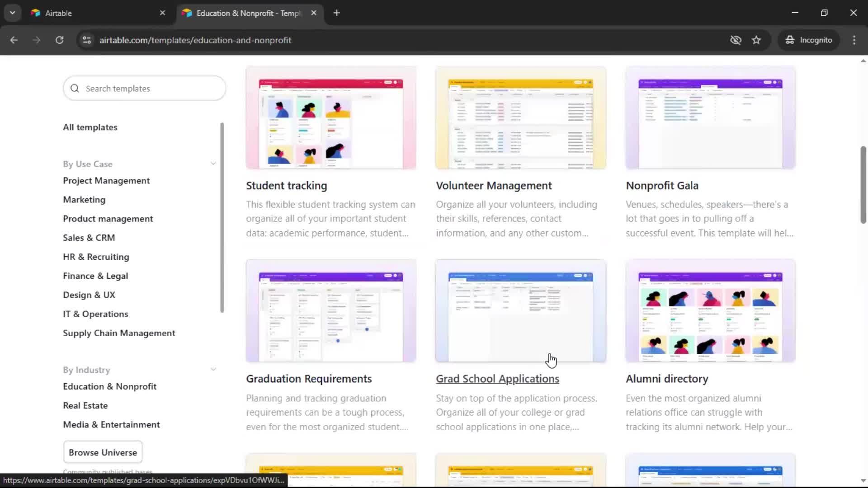Click the By Use Case heading
Viewport: 868px width, 488px height.
tap(88, 164)
